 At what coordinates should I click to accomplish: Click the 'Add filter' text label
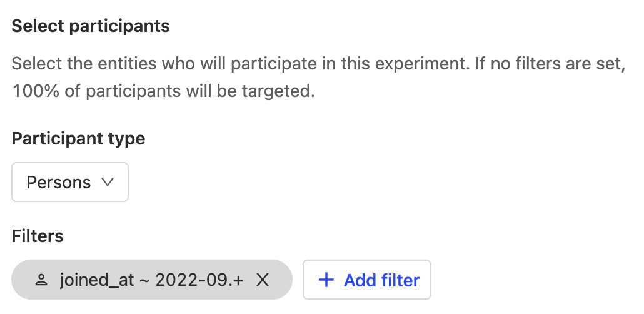pos(381,280)
